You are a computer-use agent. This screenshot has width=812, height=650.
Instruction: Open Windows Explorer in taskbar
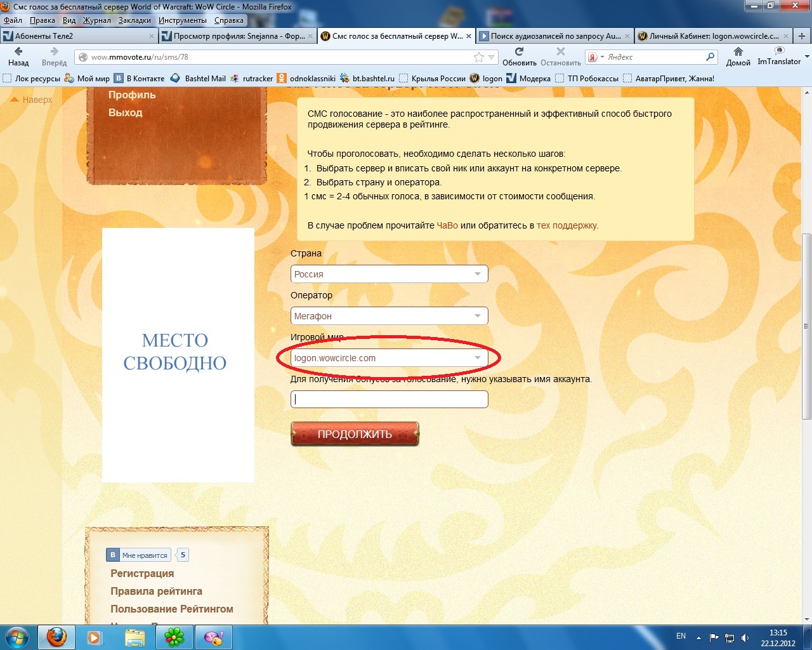pyautogui.click(x=134, y=637)
